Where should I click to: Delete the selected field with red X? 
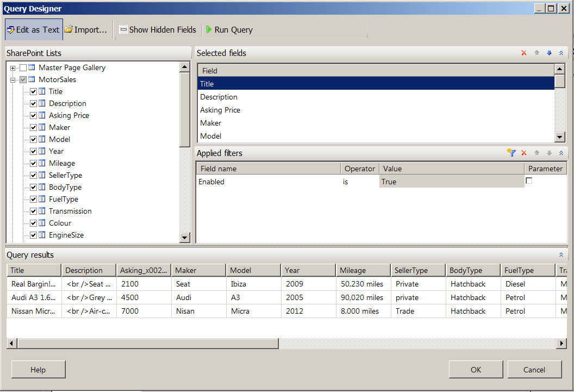524,53
